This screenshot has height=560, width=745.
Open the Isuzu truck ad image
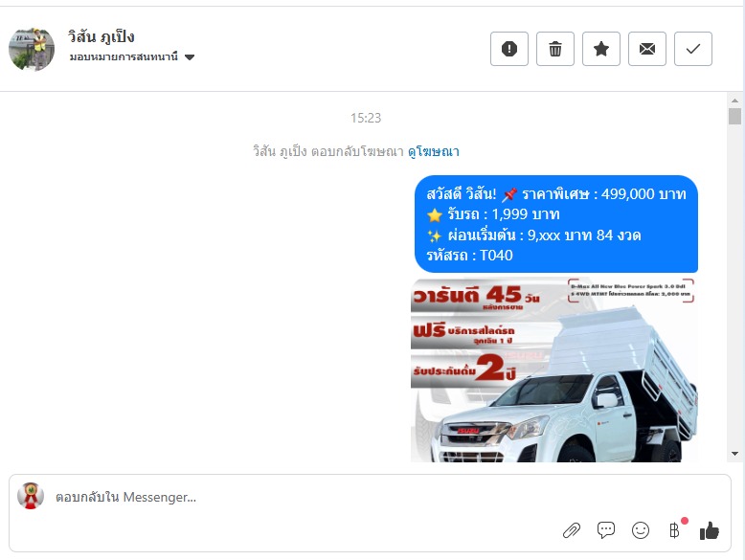(x=554, y=370)
